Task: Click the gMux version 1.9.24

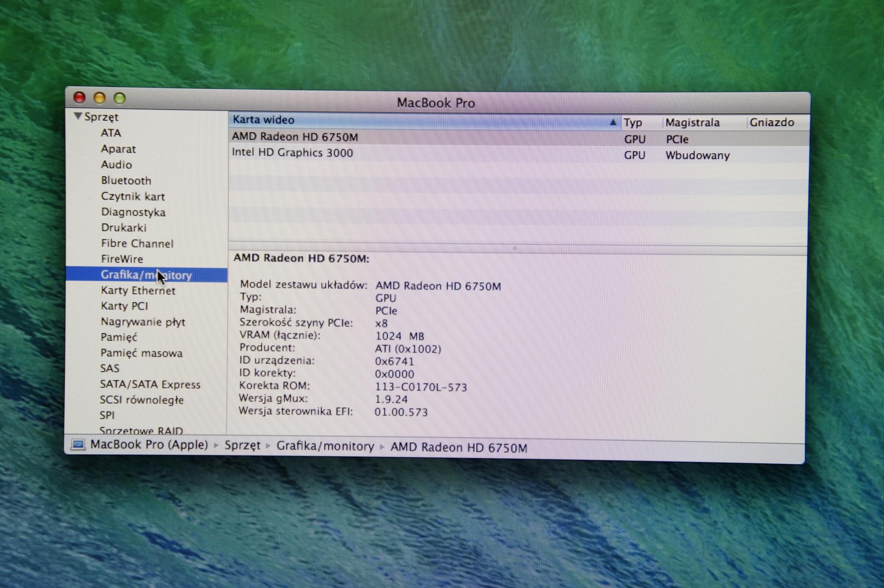Action: tap(391, 400)
